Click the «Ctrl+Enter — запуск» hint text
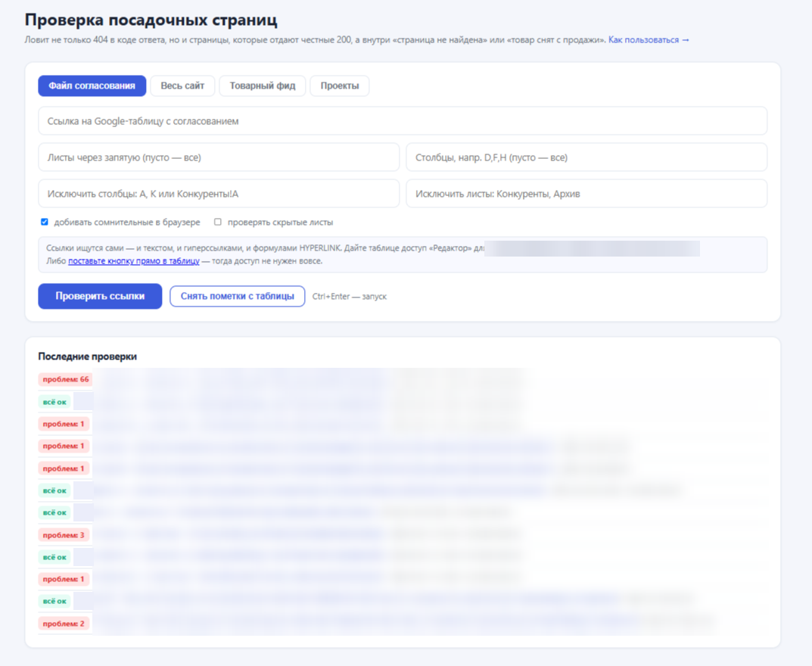The height and width of the screenshot is (666, 812). click(350, 297)
